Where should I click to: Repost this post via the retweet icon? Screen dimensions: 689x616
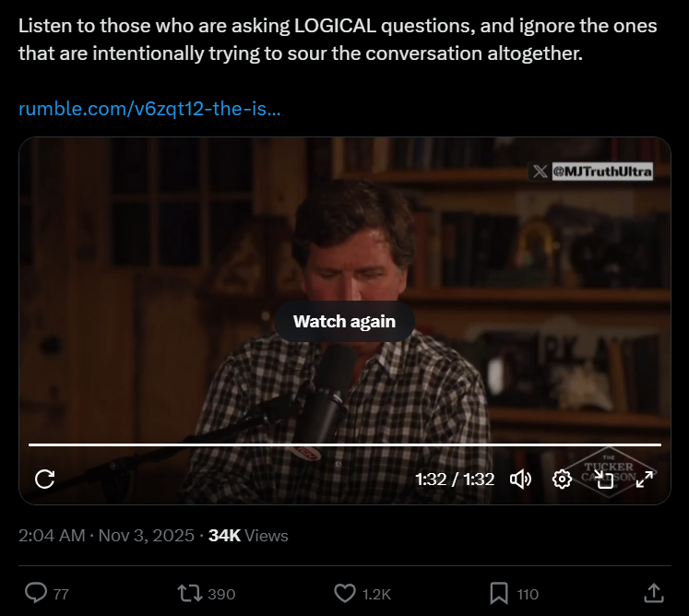(x=188, y=593)
